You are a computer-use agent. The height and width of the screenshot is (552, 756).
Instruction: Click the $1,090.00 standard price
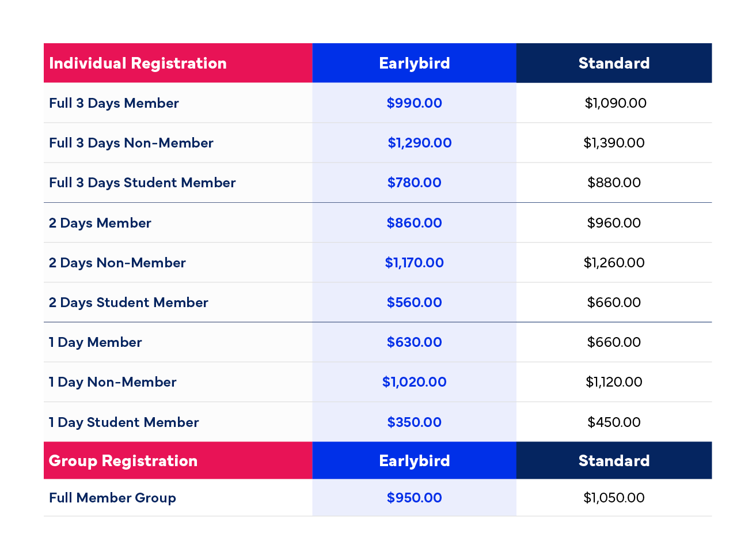point(615,103)
